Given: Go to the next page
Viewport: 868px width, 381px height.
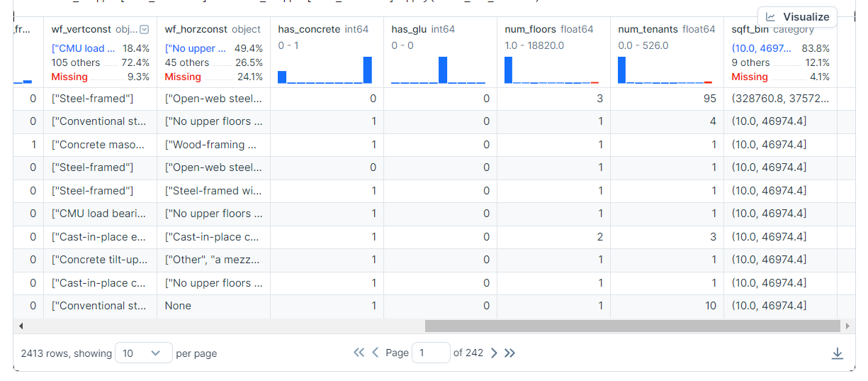Looking at the screenshot, I should click(x=494, y=353).
